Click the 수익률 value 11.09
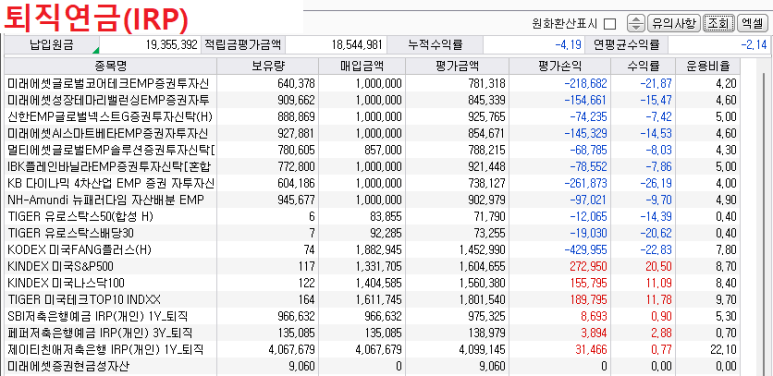This screenshot has height=376, width=773. point(660,283)
